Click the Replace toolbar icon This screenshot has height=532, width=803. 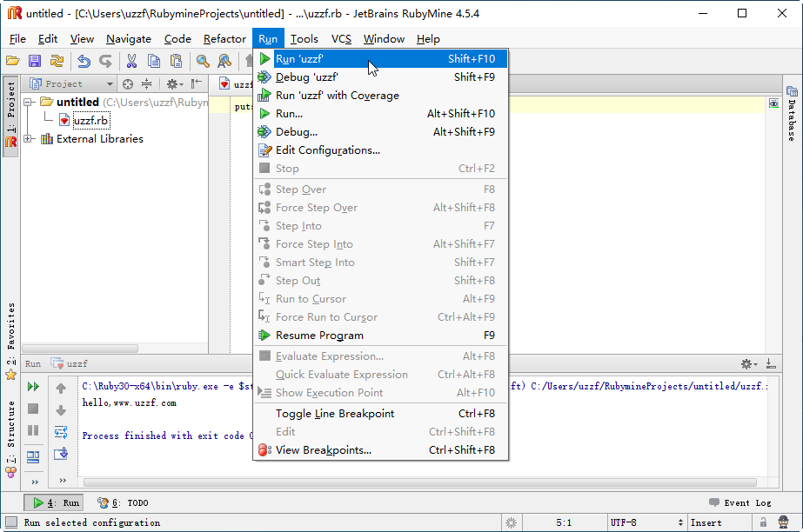(224, 62)
